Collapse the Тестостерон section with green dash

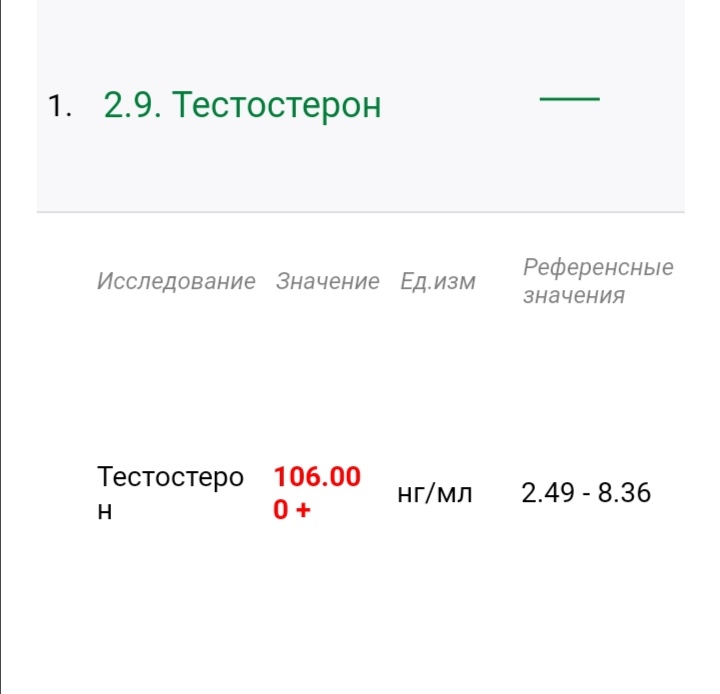point(569,99)
